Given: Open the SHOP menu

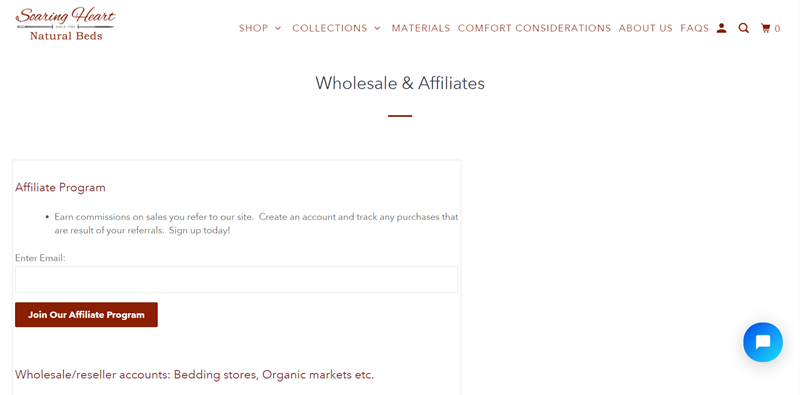Looking at the screenshot, I should [x=254, y=29].
